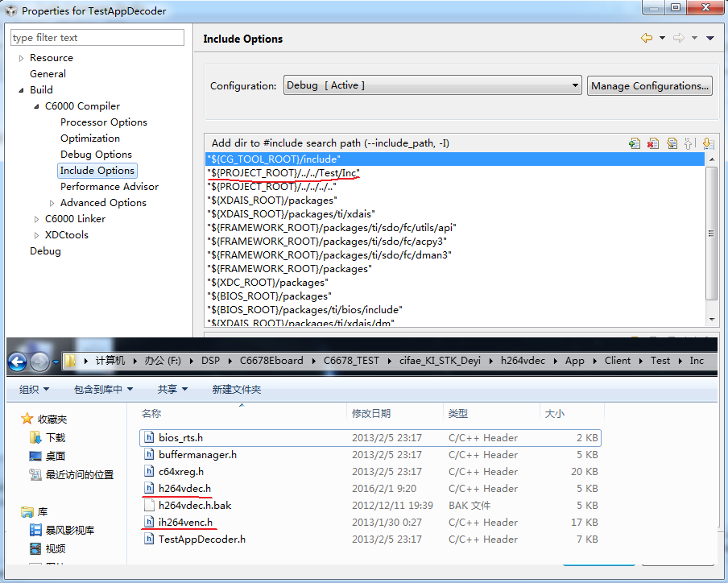728x583 pixels.
Task: Open the back history dropdown arrow
Action: [662, 38]
